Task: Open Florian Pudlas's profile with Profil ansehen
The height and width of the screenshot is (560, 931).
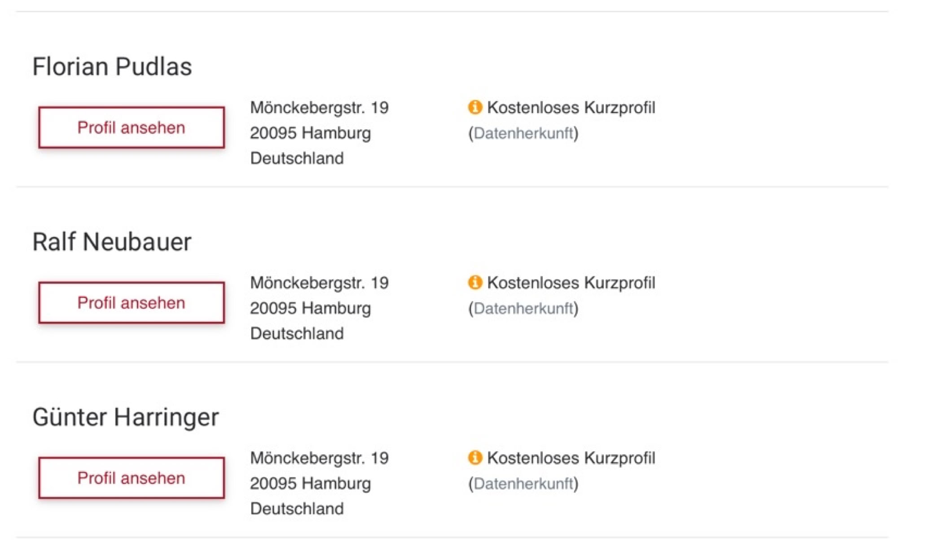Action: pos(131,127)
